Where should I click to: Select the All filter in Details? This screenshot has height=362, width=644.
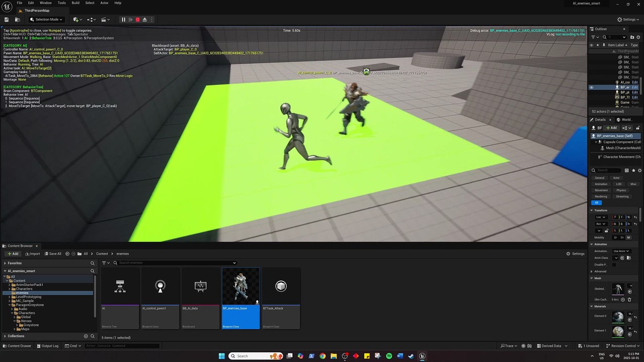click(x=597, y=203)
